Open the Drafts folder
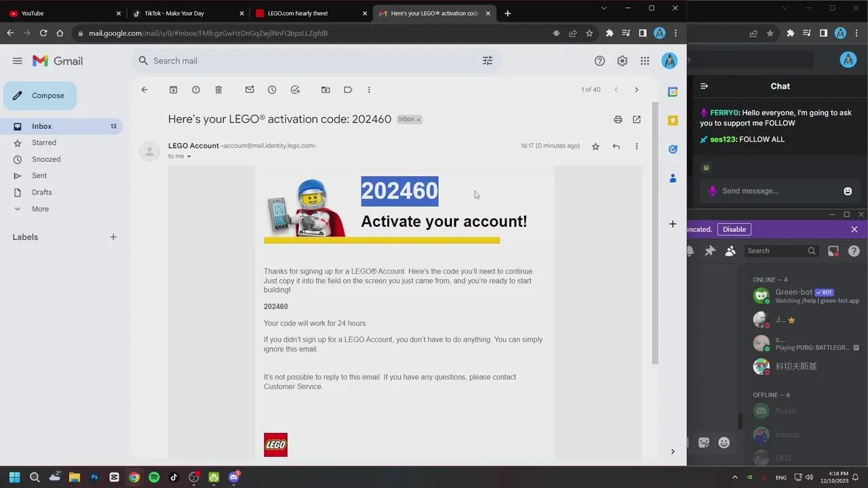 tap(42, 192)
